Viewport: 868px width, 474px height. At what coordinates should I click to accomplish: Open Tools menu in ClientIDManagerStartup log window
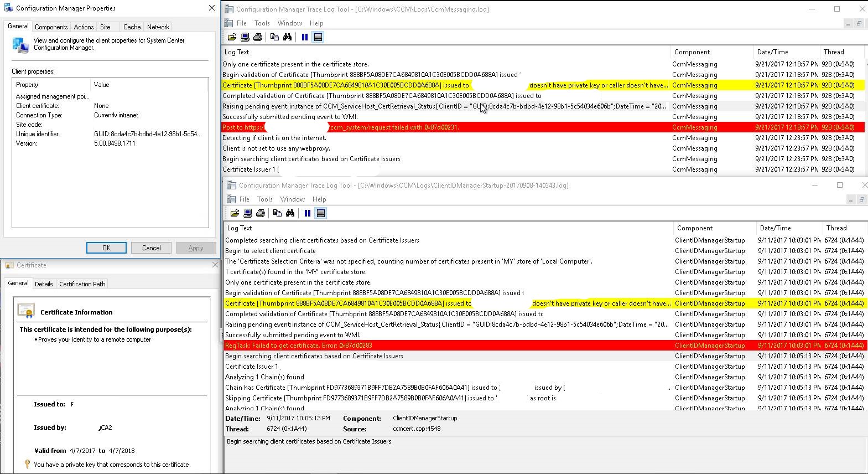(265, 199)
